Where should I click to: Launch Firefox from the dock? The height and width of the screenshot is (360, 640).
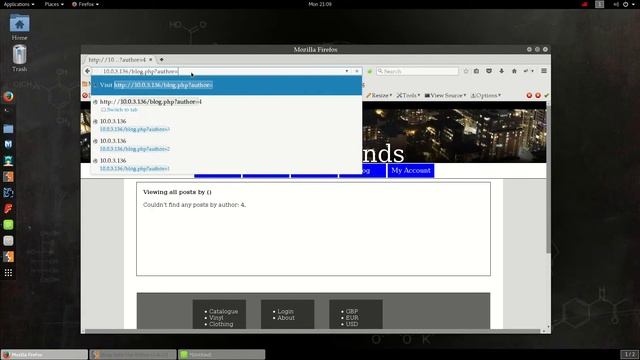(x=8, y=97)
